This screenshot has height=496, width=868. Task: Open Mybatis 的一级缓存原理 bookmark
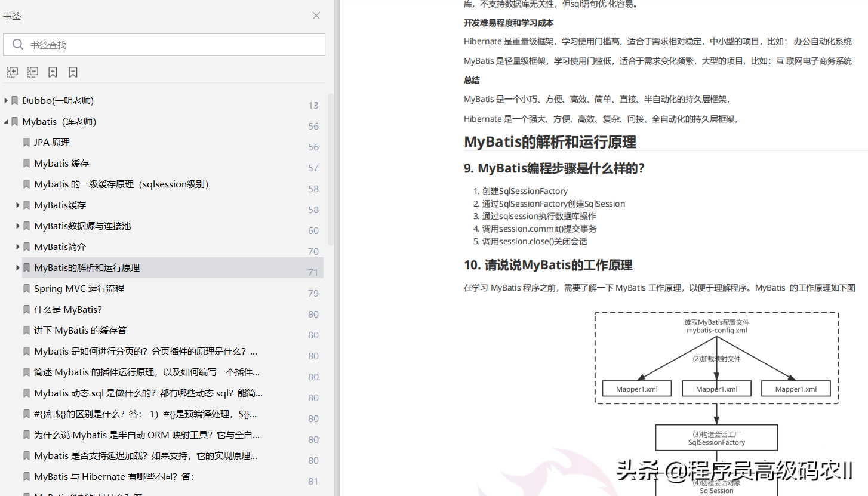pos(121,184)
